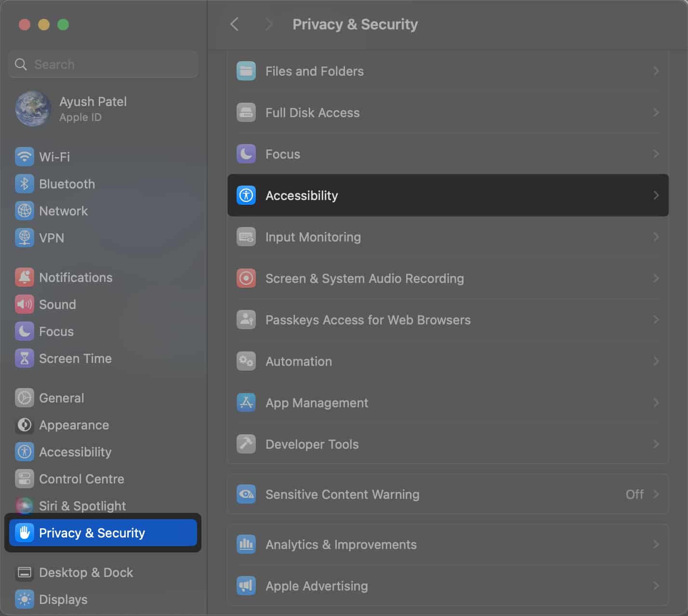Image resolution: width=688 pixels, height=616 pixels.
Task: Click the Input Monitoring keyboard icon
Action: (x=246, y=237)
